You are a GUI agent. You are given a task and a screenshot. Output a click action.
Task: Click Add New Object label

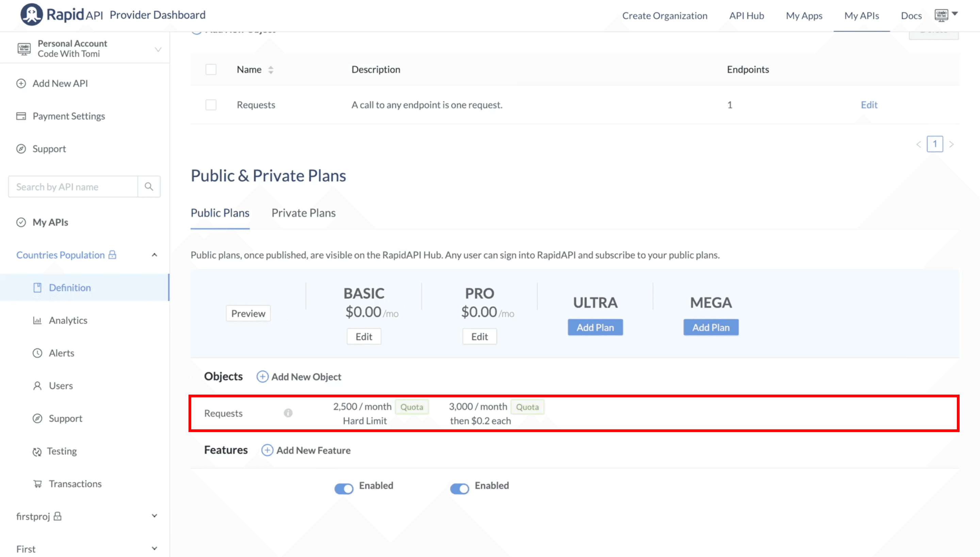click(306, 377)
